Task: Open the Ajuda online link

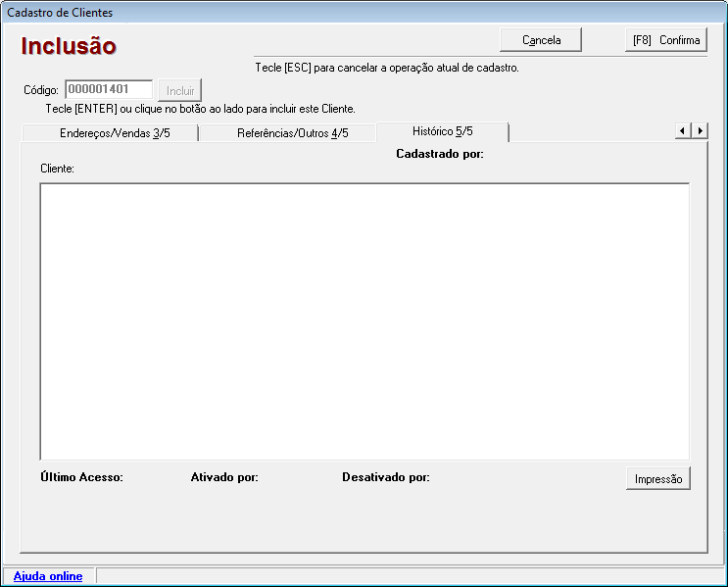Action: click(48, 576)
